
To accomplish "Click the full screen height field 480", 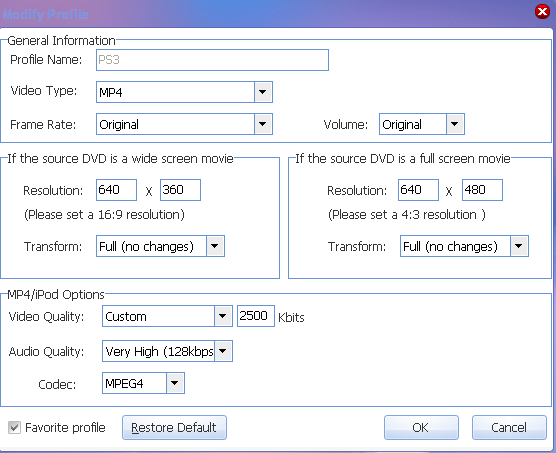I will click(482, 190).
